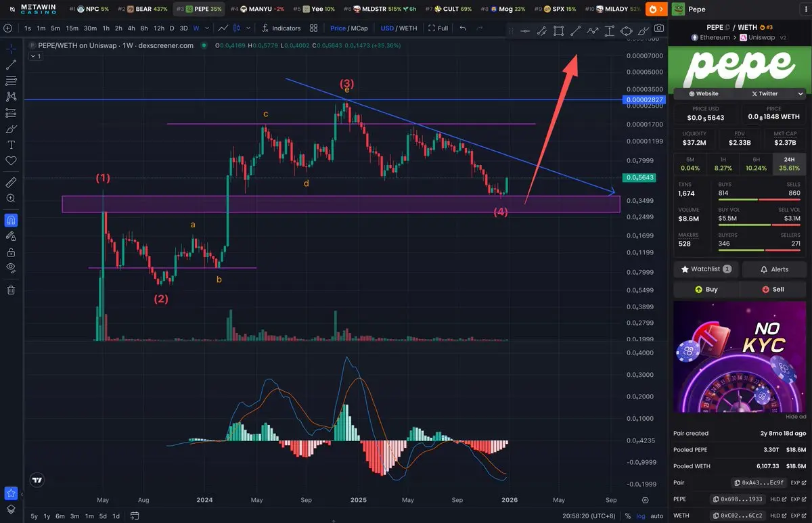Select the W weekly timeframe
The height and width of the screenshot is (523, 812).
point(196,28)
